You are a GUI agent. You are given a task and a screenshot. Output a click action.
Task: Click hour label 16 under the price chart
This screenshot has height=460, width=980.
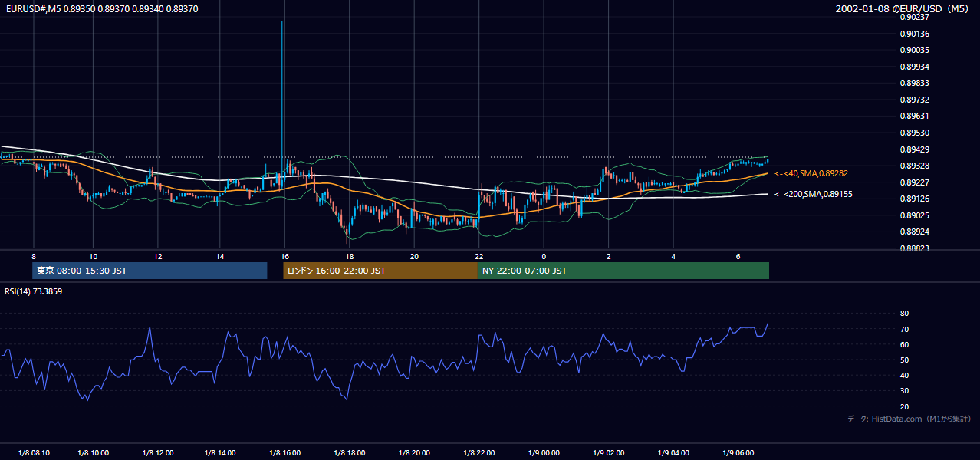tap(284, 256)
